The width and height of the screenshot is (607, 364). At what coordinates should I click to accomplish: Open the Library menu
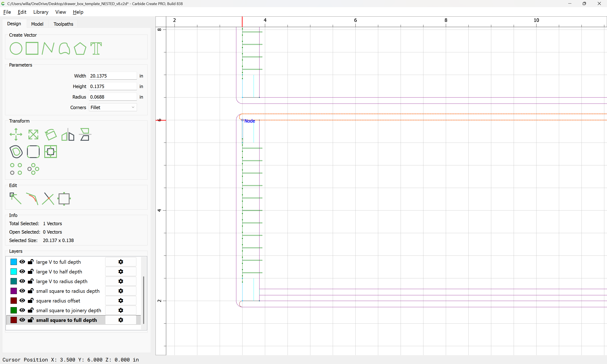(x=41, y=12)
